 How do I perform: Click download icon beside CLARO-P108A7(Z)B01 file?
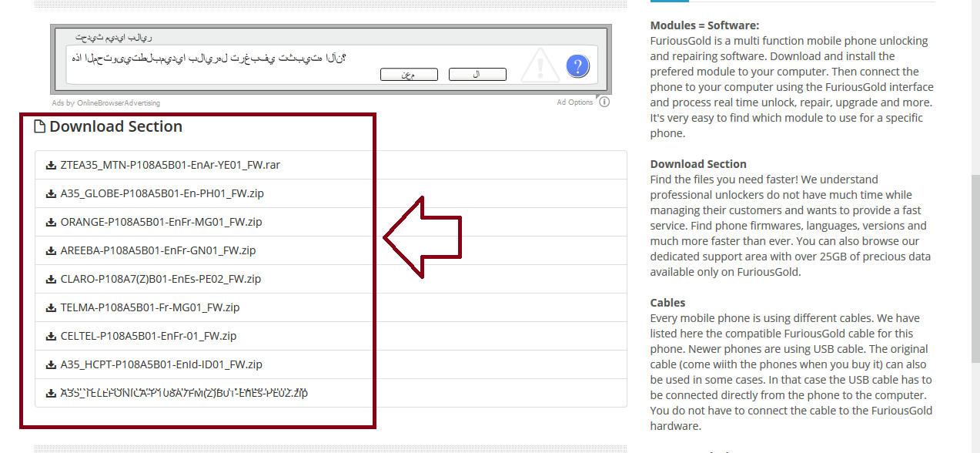[x=51, y=279]
